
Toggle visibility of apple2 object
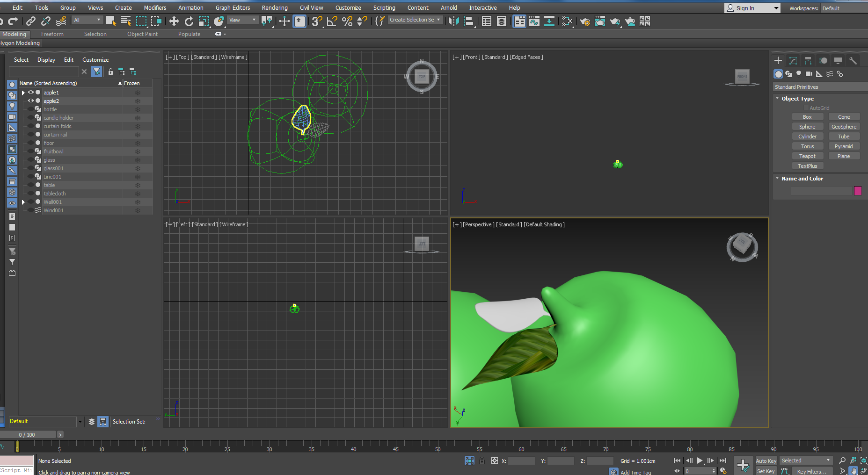pyautogui.click(x=31, y=101)
